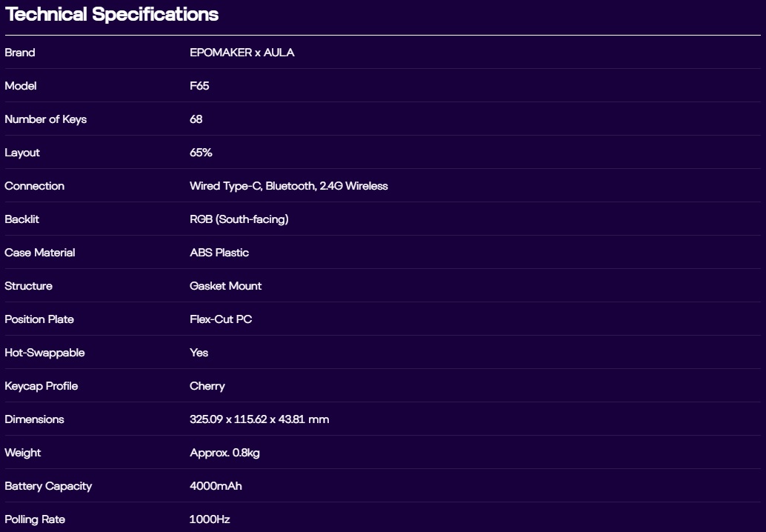Select the Model row label
The width and height of the screenshot is (766, 532).
pyautogui.click(x=21, y=86)
